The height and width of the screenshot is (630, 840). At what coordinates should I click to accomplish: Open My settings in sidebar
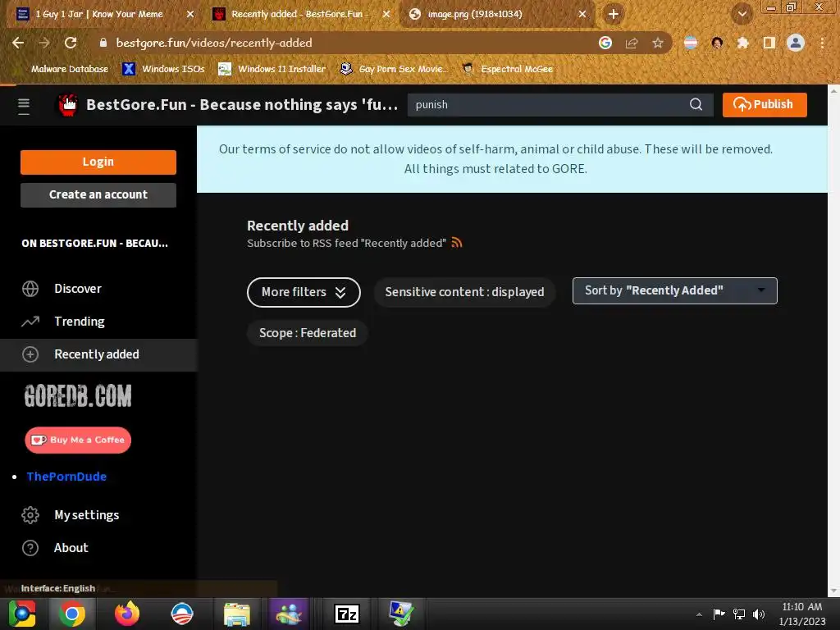coord(86,515)
